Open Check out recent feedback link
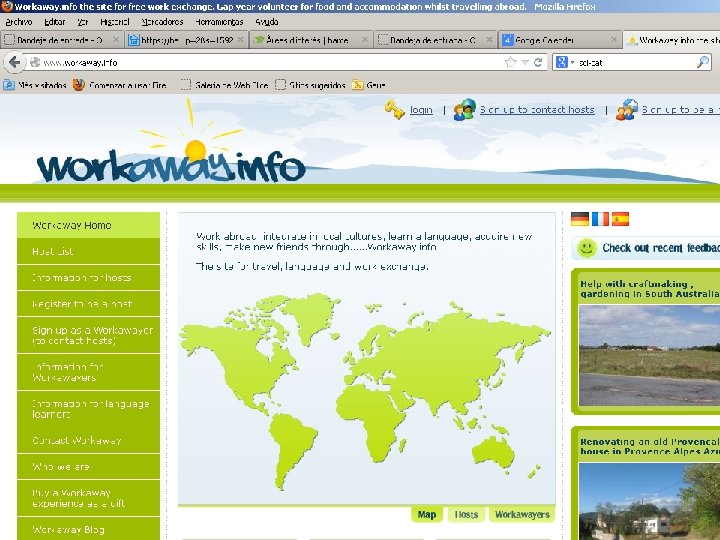720x540 pixels. click(x=661, y=248)
